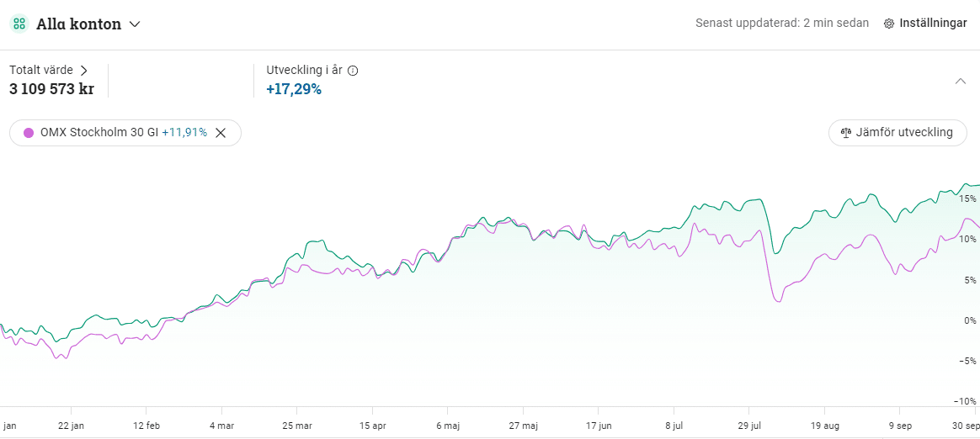This screenshot has height=439, width=980.
Task: Click the 3 109 573 kr total value
Action: [x=51, y=89]
